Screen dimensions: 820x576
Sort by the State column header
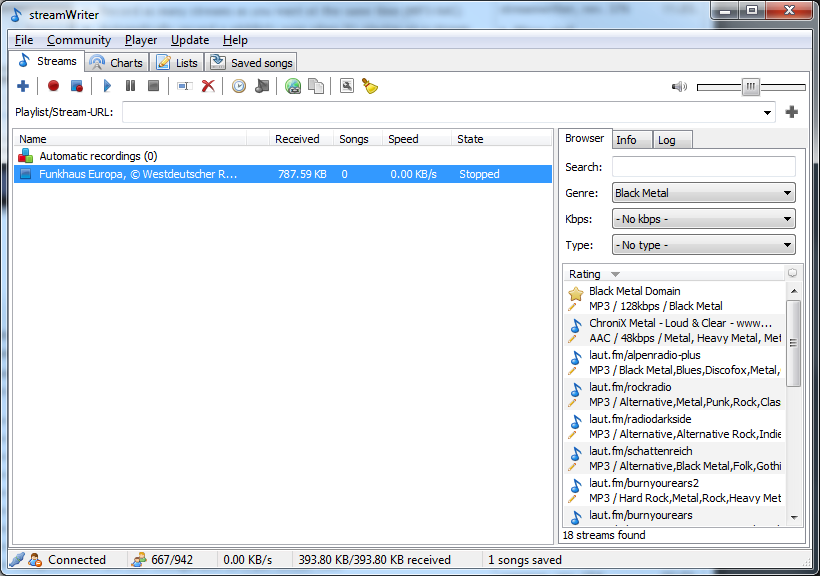pos(501,139)
